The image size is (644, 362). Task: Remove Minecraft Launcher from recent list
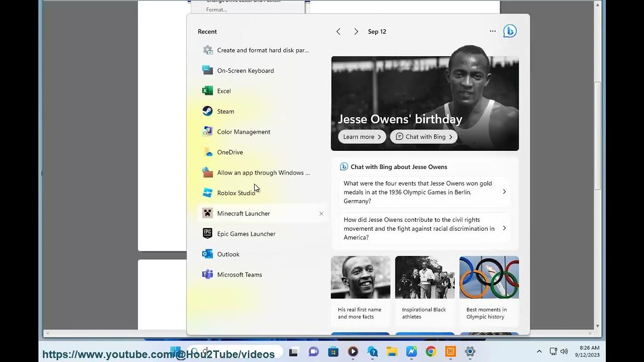click(321, 214)
